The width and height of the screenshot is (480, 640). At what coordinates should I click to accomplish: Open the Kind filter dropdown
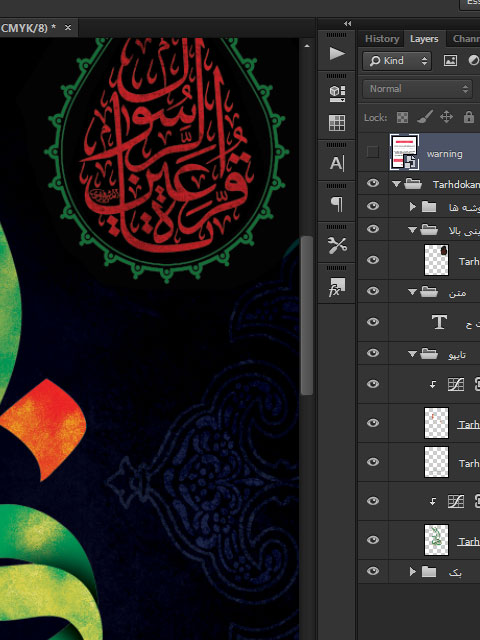(397, 61)
